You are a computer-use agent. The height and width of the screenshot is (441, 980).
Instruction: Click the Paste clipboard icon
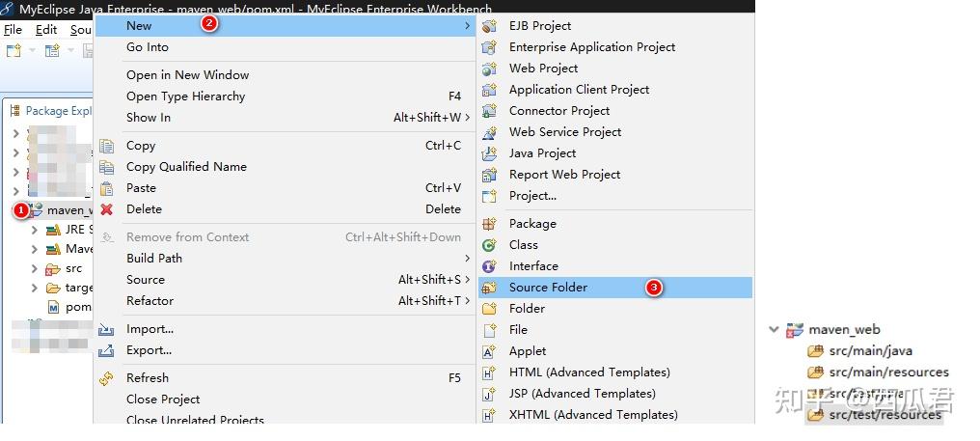107,187
